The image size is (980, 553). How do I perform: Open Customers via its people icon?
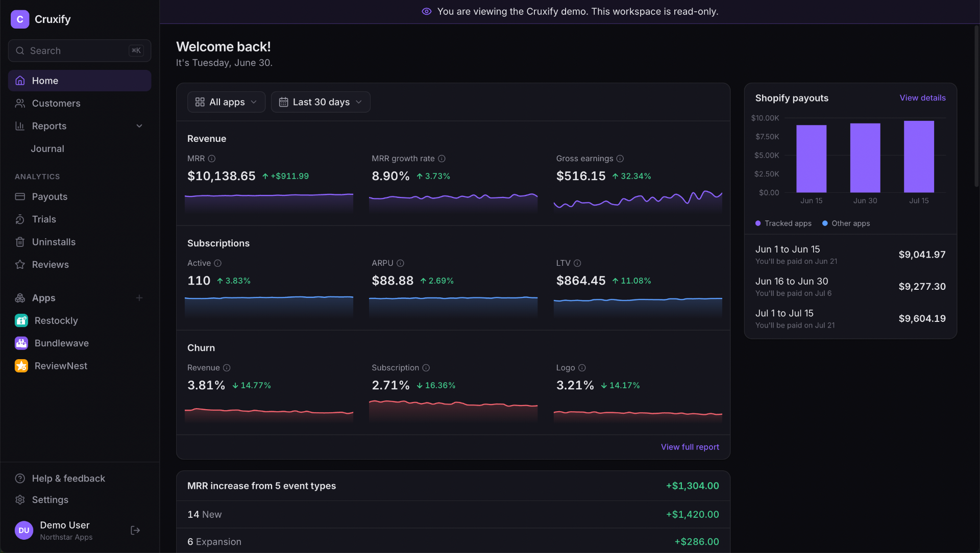point(20,104)
